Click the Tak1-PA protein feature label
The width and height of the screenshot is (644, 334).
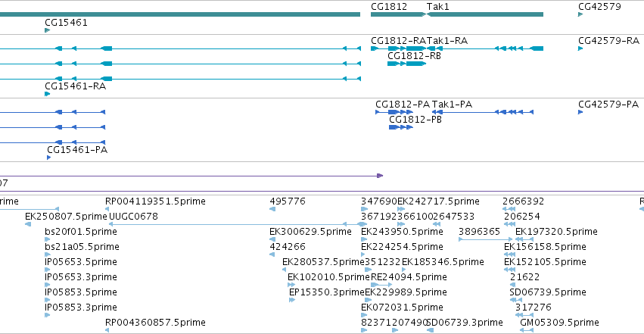click(x=452, y=105)
